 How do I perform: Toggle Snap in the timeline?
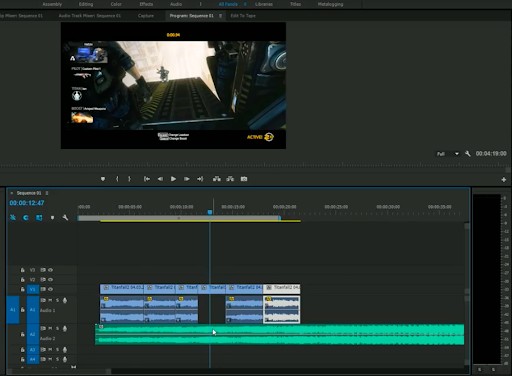point(26,218)
